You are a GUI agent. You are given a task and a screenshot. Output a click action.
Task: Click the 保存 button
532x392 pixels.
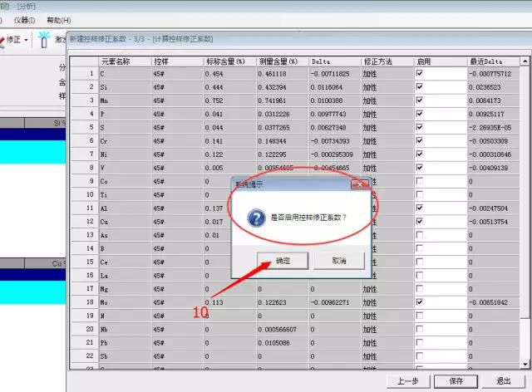(x=455, y=381)
